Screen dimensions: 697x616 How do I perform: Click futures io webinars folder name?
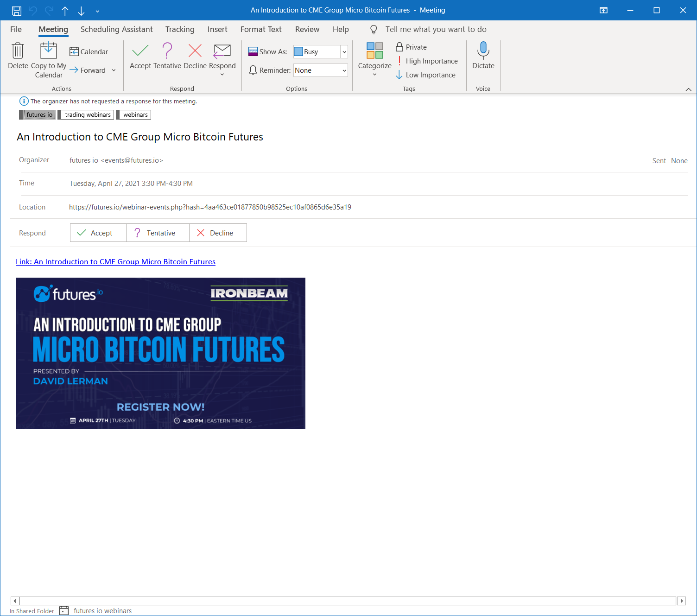point(102,611)
